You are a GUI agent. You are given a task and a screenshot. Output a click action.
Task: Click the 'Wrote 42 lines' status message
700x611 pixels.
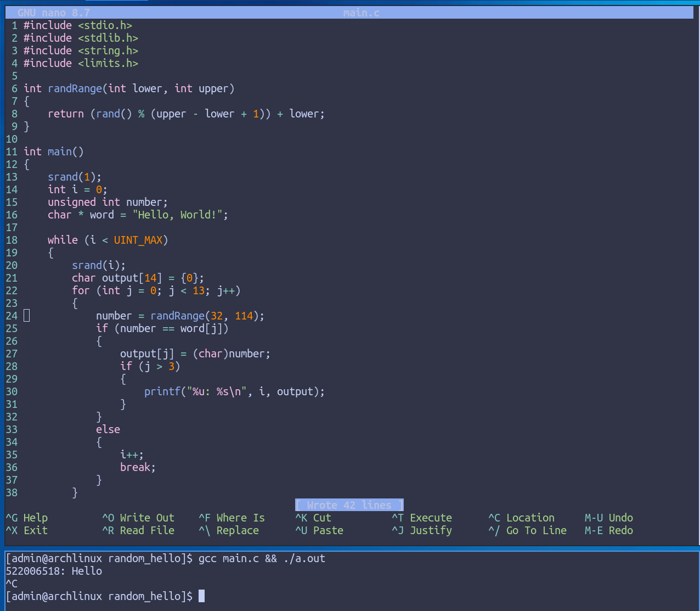[349, 505]
